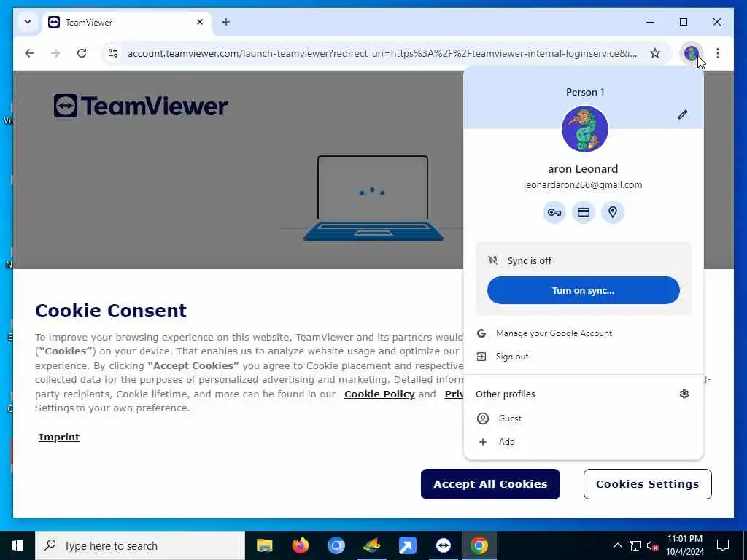The image size is (747, 560).
Task: Open Chrome three-dot menu
Action: 718,53
